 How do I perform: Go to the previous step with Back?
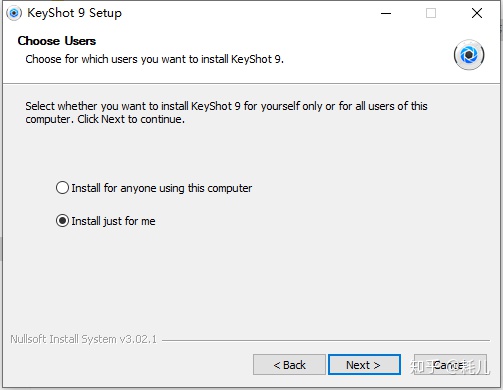289,365
